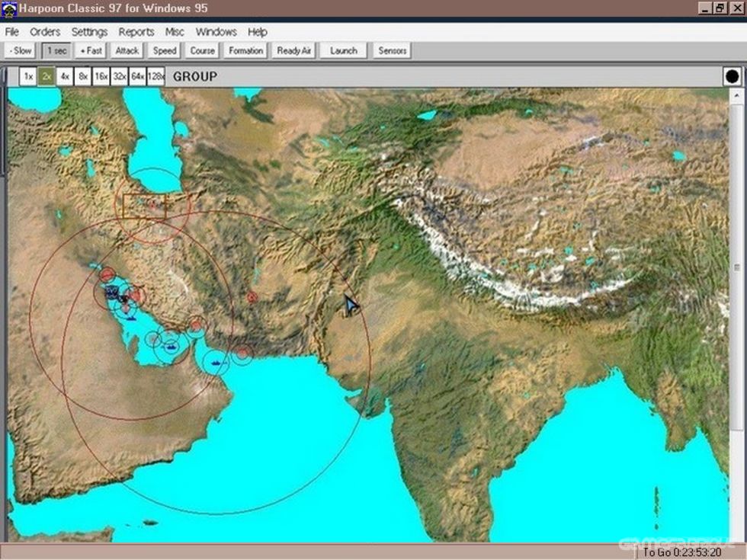Set map zoom to 4x
The width and height of the screenshot is (747, 560).
(65, 76)
